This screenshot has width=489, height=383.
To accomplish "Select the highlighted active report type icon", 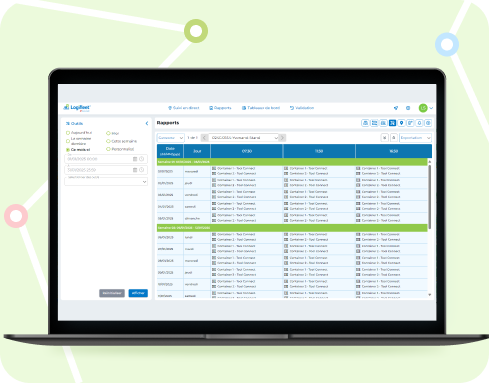I will (x=392, y=123).
